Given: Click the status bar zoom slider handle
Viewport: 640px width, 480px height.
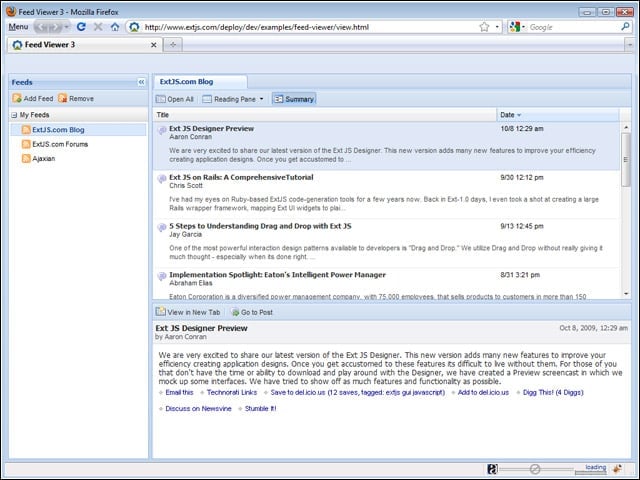Looking at the screenshot, I should click(x=535, y=469).
